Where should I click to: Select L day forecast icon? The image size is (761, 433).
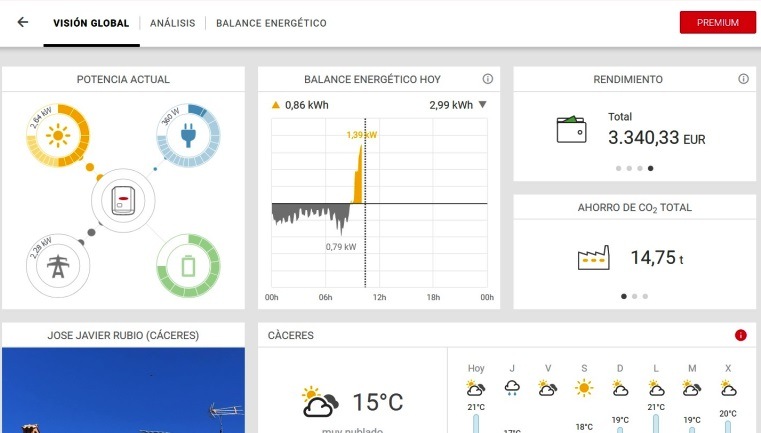tap(656, 388)
